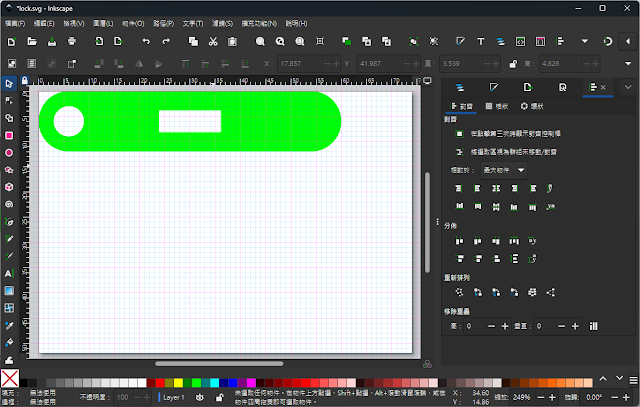
Task: Expand the tool controls overflow arrow
Action: click(x=628, y=64)
